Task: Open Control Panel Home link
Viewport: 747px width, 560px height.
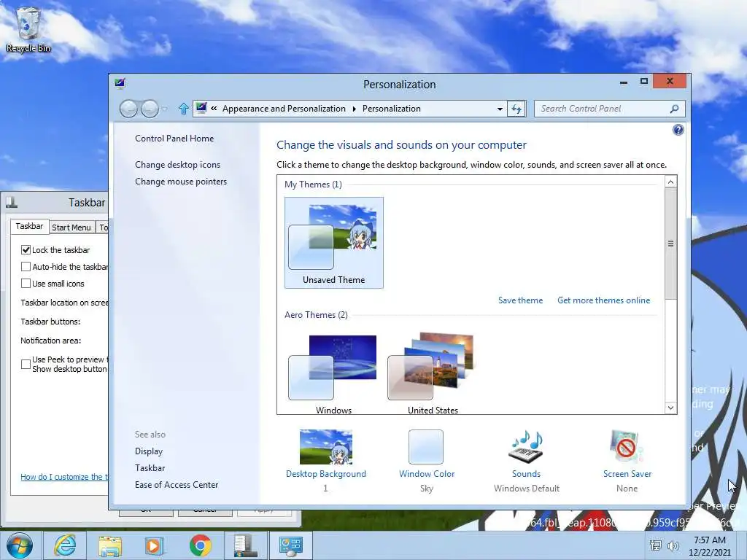Action: point(174,138)
